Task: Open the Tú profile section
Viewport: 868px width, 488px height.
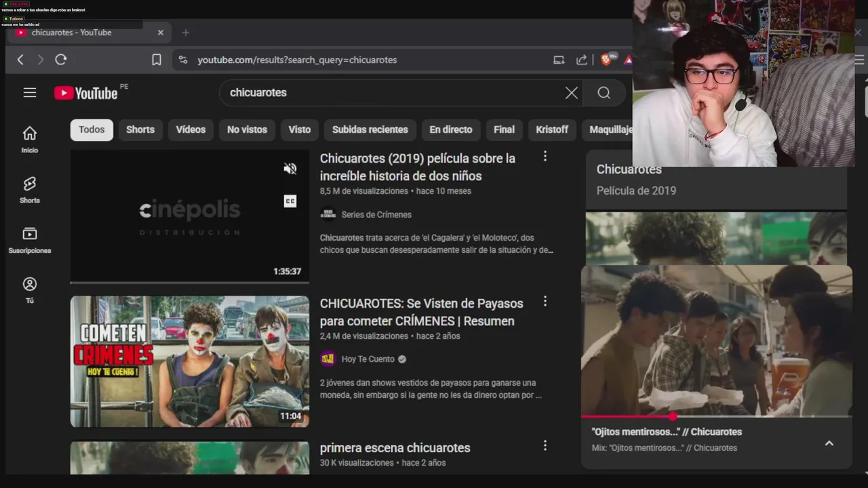Action: (x=30, y=290)
